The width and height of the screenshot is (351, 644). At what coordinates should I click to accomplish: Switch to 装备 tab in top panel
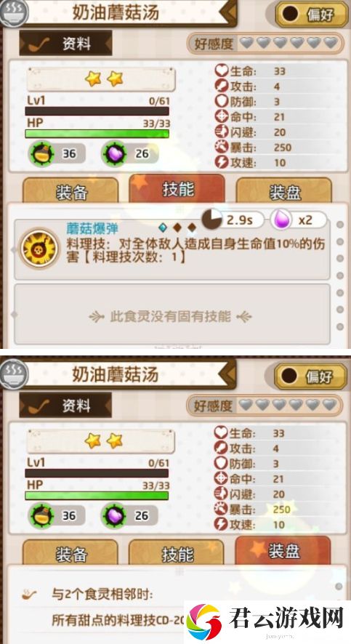click(x=70, y=191)
